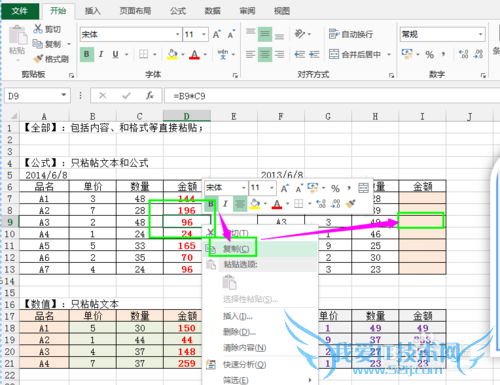Select column D header
Viewport: 500px width, 385px height.
pyautogui.click(x=187, y=116)
